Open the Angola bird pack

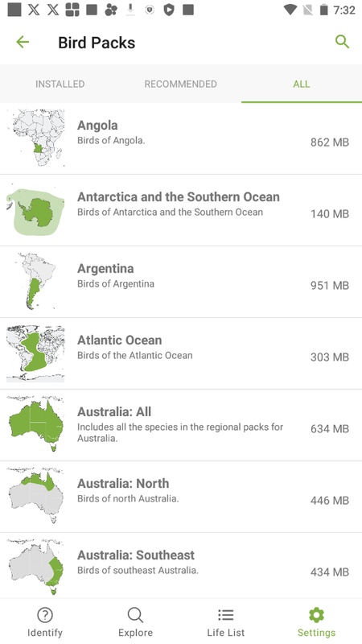click(181, 138)
